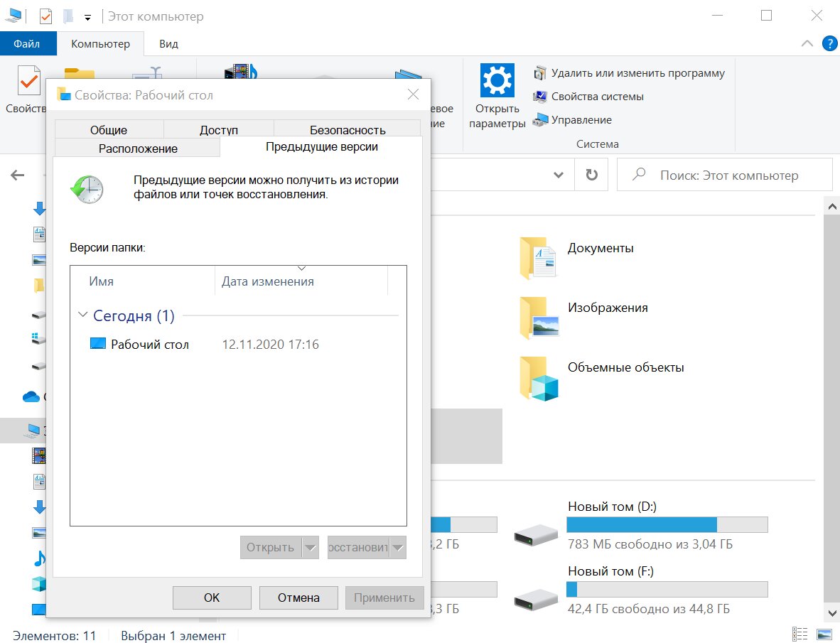Open Управление from the ribbon

572,119
